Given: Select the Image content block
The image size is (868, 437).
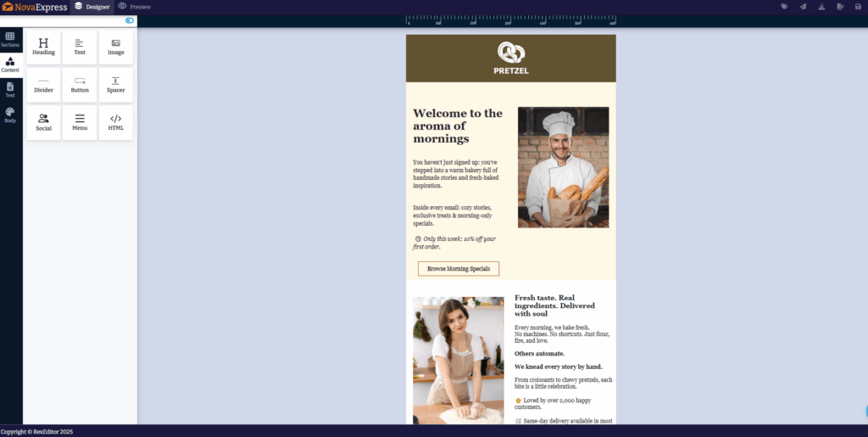Looking at the screenshot, I should pos(115,47).
